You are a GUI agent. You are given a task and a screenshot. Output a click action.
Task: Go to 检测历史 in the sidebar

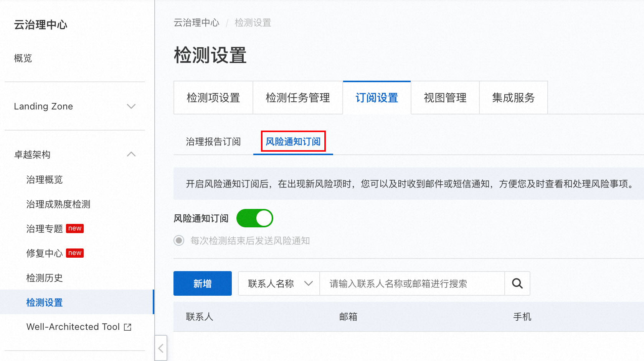[45, 278]
